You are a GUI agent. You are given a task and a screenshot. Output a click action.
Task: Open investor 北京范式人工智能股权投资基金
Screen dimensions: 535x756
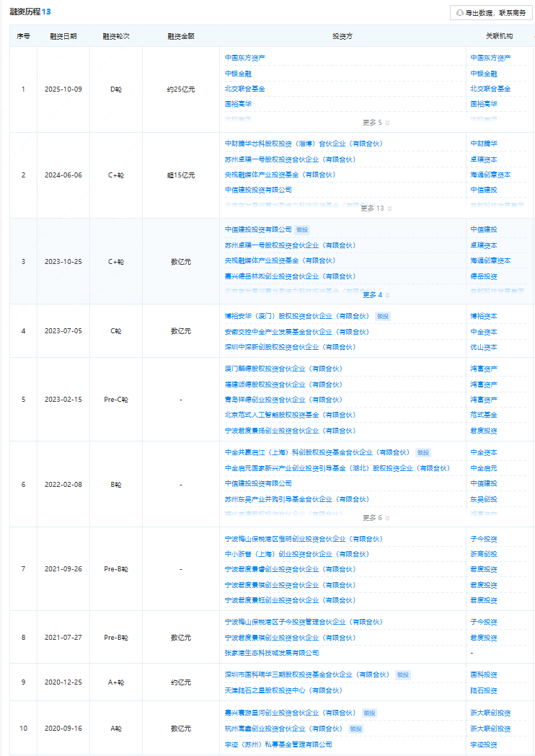click(290, 415)
